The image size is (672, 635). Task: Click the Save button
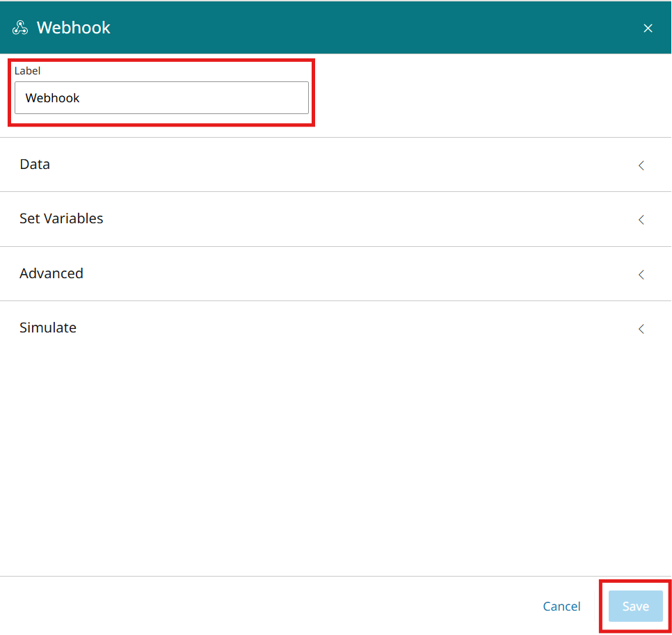point(636,606)
